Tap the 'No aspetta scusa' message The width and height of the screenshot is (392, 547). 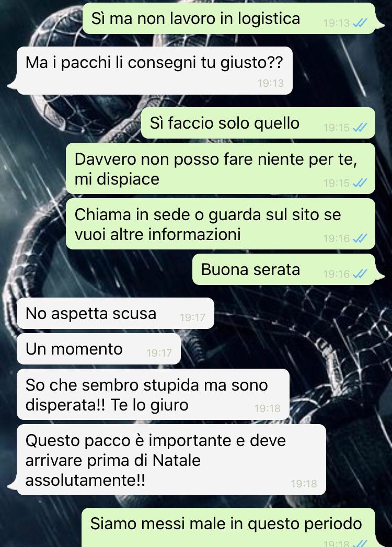116,313
